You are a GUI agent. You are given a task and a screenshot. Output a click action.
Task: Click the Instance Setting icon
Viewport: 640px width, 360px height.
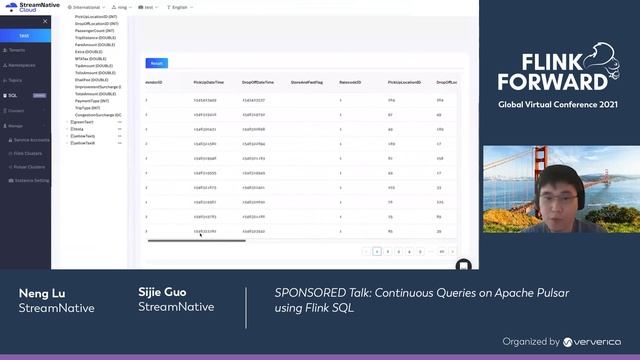coord(11,180)
